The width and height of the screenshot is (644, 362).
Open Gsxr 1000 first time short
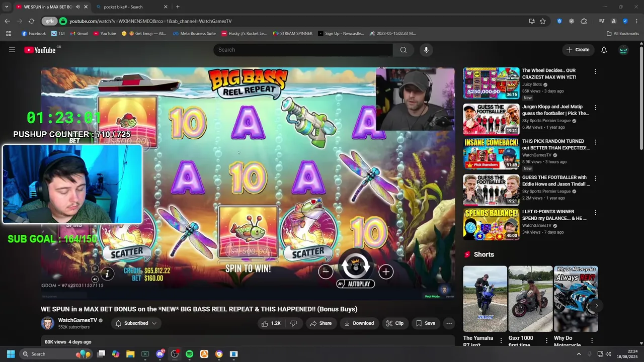click(531, 299)
